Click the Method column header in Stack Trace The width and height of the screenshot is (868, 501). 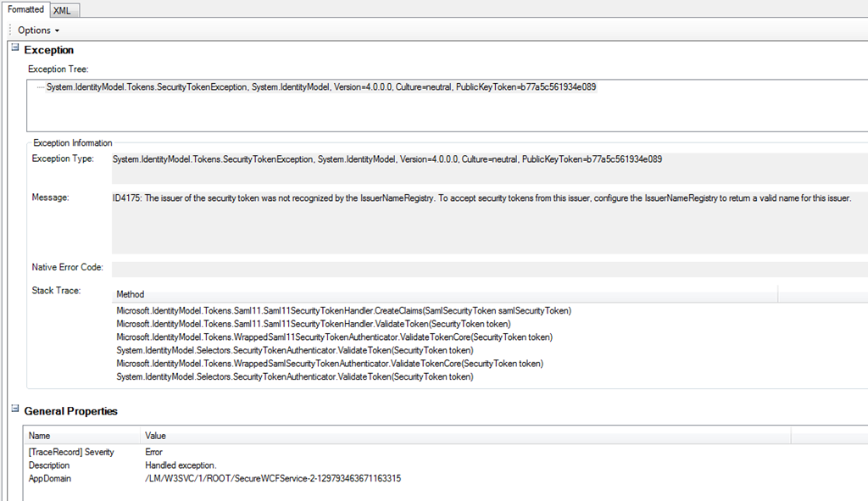445,294
